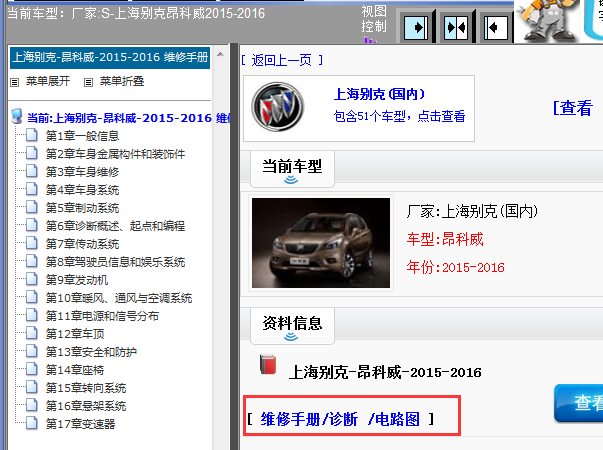Viewport: 603px width, 450px height.
Task: Open chapter 第3章车身维修
Action: pyautogui.click(x=82, y=172)
